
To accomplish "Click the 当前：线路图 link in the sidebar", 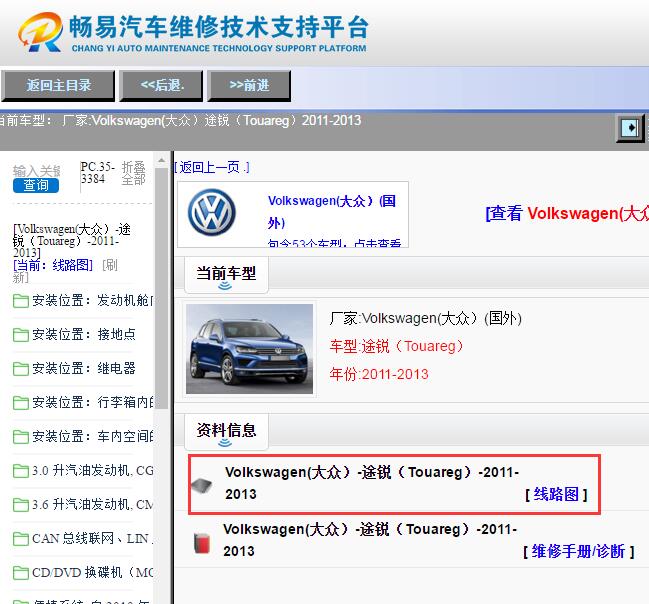I will [x=53, y=265].
